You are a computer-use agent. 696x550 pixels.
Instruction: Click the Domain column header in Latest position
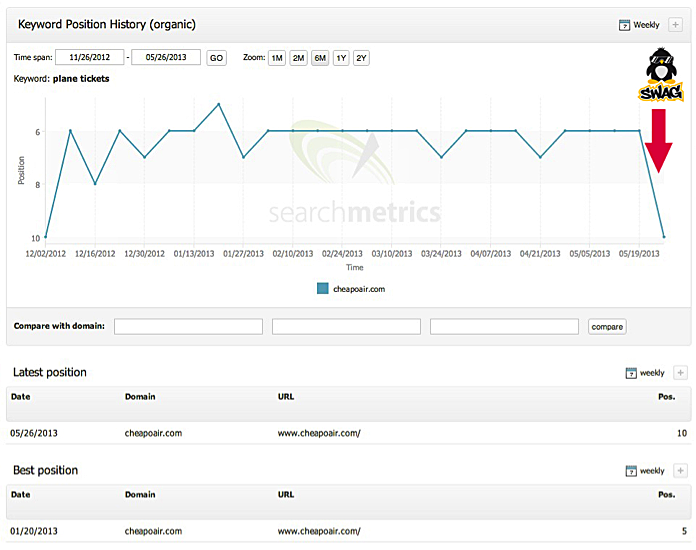140,397
